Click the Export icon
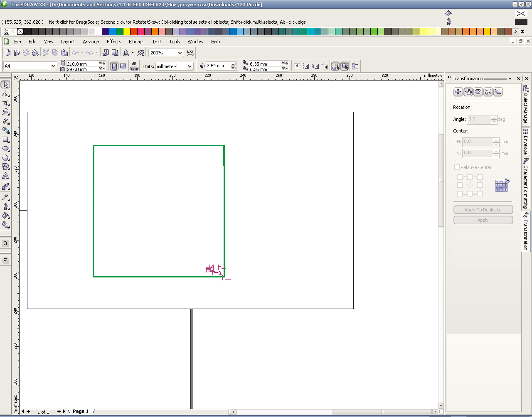The image size is (532, 417). pos(115,53)
